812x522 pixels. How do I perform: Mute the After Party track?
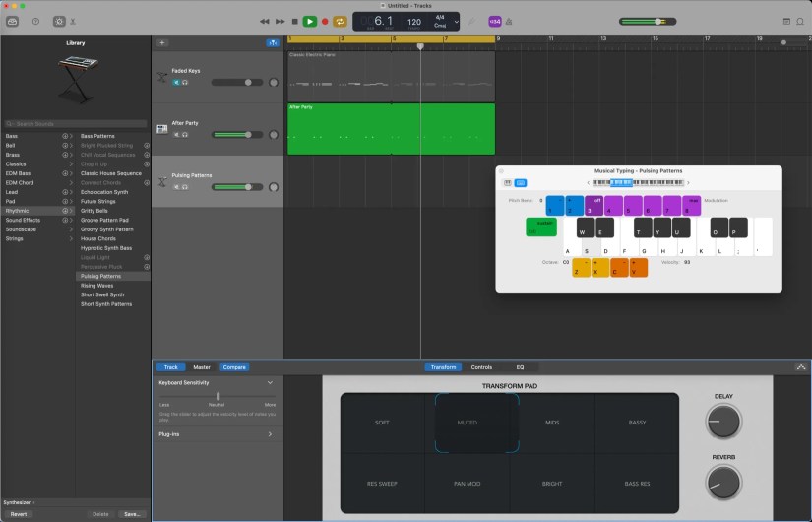coord(176,135)
